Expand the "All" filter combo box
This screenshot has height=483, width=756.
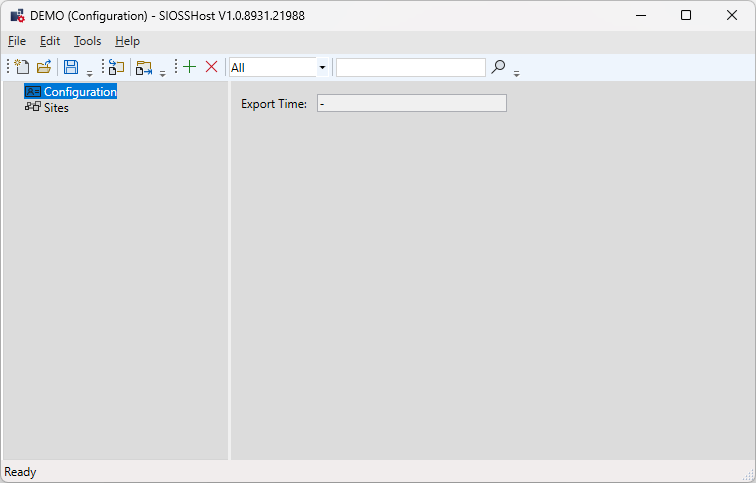click(x=322, y=67)
